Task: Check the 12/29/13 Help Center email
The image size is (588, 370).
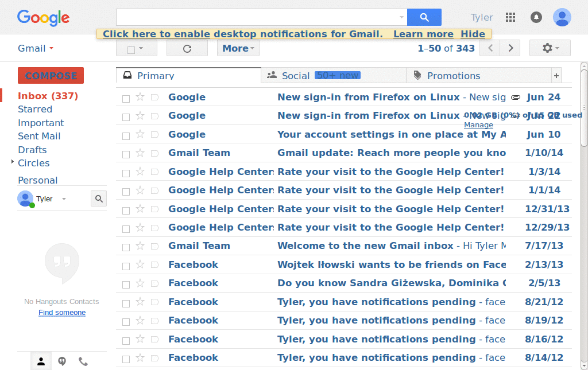Action: pos(126,229)
